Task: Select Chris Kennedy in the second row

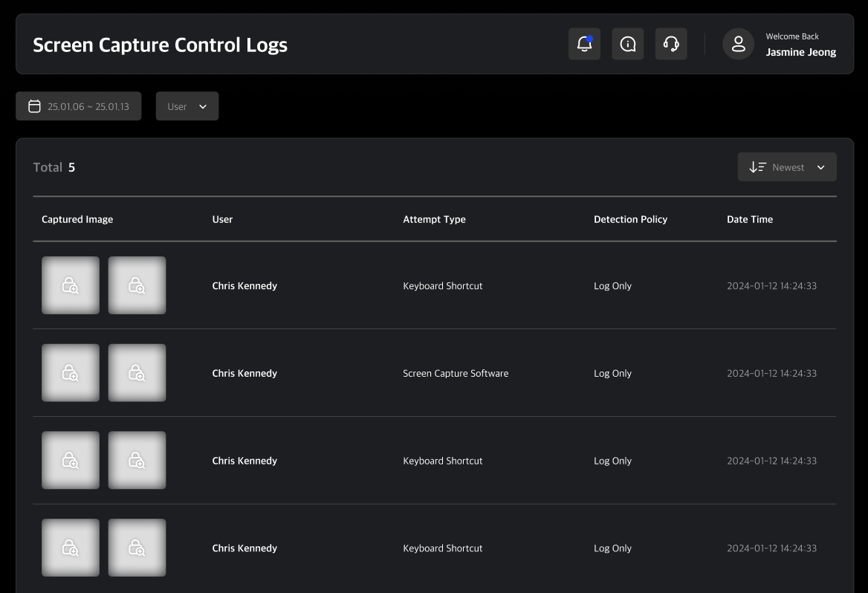Action: pos(244,372)
